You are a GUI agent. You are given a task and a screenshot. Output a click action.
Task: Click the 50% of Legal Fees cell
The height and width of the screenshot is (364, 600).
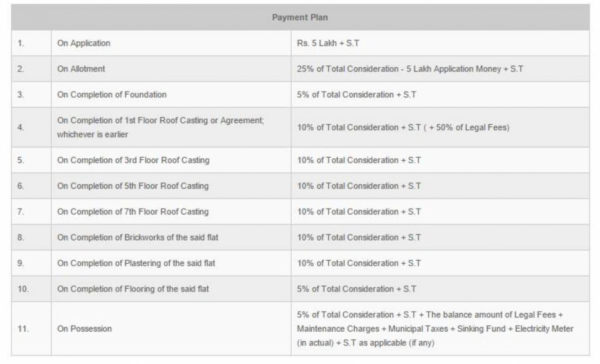403,127
